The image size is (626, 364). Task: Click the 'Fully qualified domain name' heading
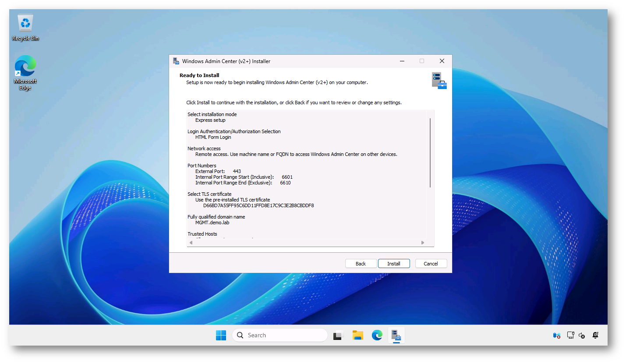click(216, 217)
